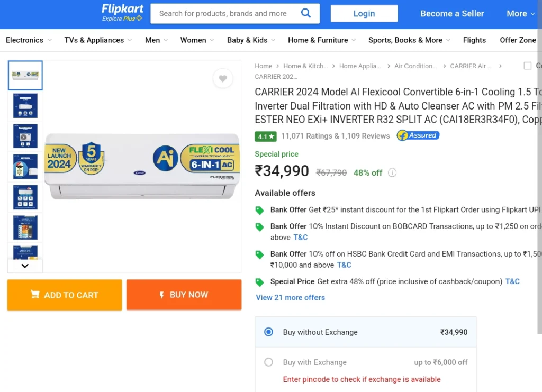The height and width of the screenshot is (392, 542).
Task: Open price info icon beside 48% off
Action: 392,172
